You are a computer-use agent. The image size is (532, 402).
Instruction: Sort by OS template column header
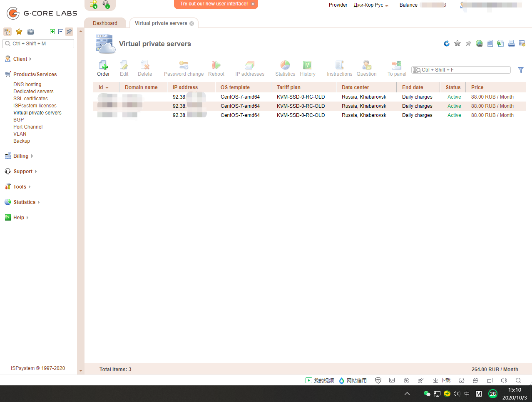pos(243,87)
